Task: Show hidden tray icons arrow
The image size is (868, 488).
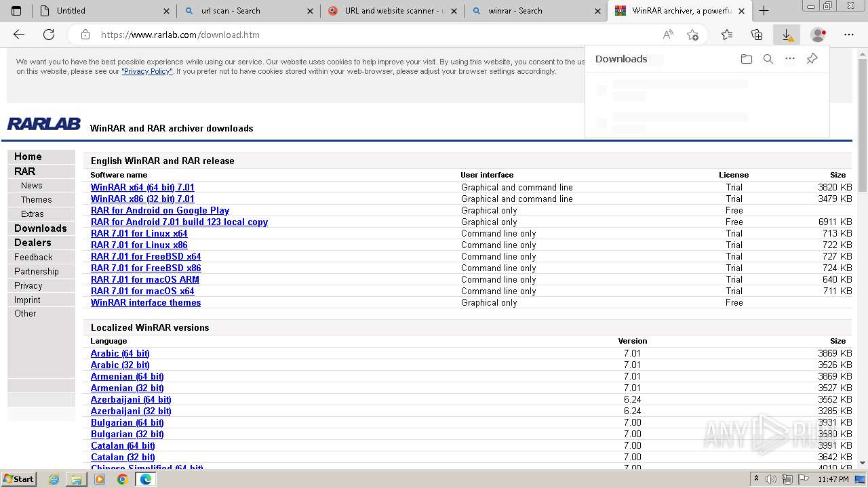Action: click(756, 479)
